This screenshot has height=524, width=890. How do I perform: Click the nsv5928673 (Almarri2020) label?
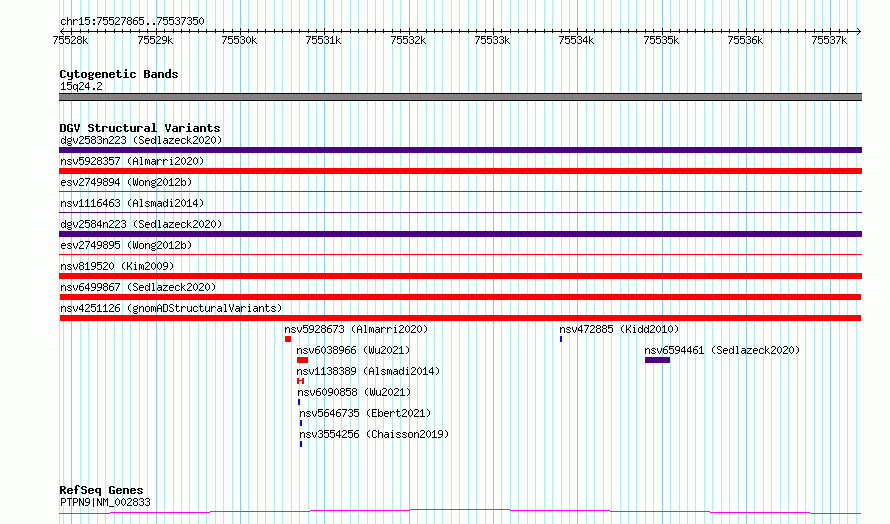[x=356, y=329]
